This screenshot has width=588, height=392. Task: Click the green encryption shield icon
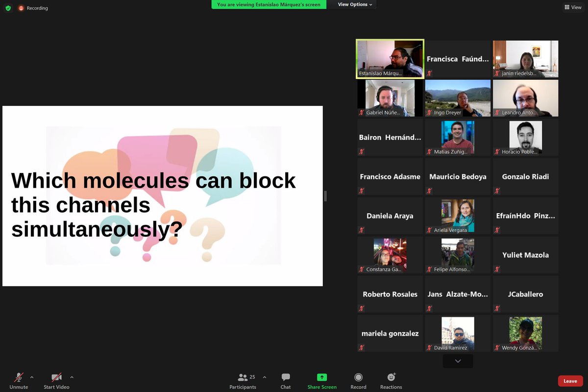click(8, 8)
